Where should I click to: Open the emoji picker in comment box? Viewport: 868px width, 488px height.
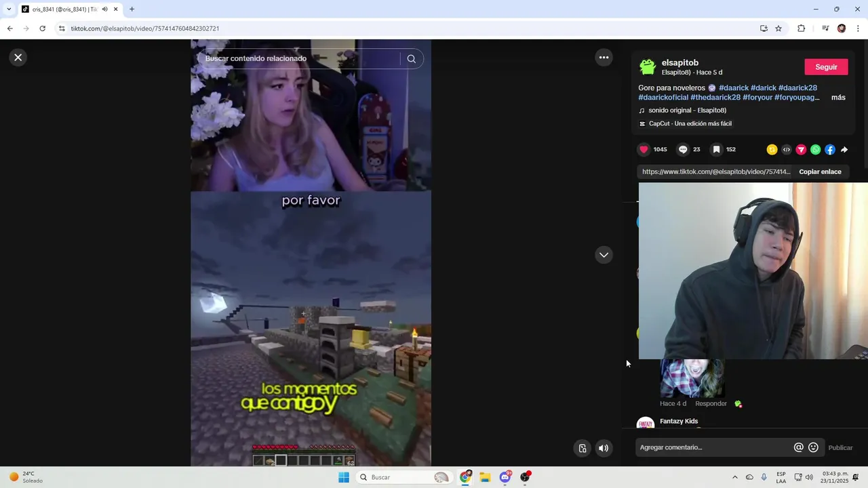(813, 448)
